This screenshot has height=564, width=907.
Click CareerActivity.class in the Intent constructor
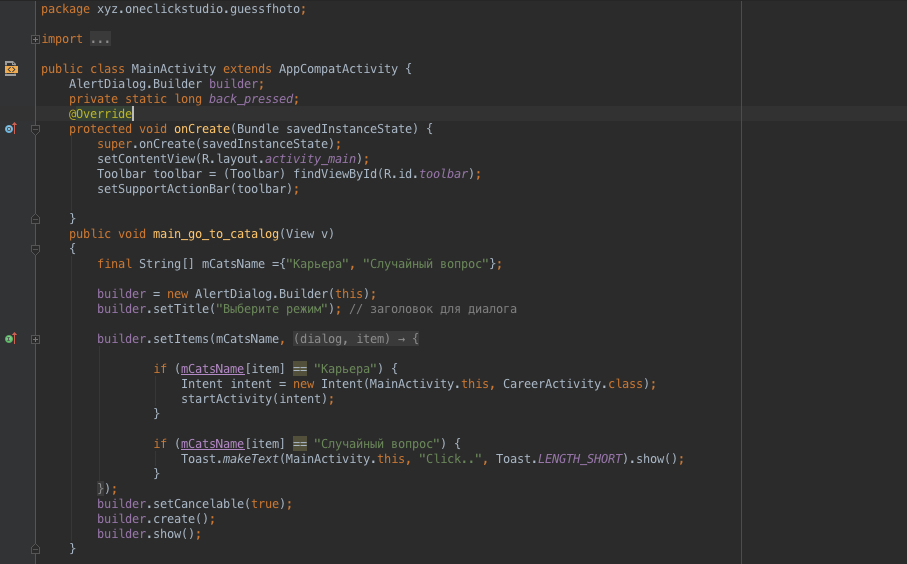pos(573,384)
